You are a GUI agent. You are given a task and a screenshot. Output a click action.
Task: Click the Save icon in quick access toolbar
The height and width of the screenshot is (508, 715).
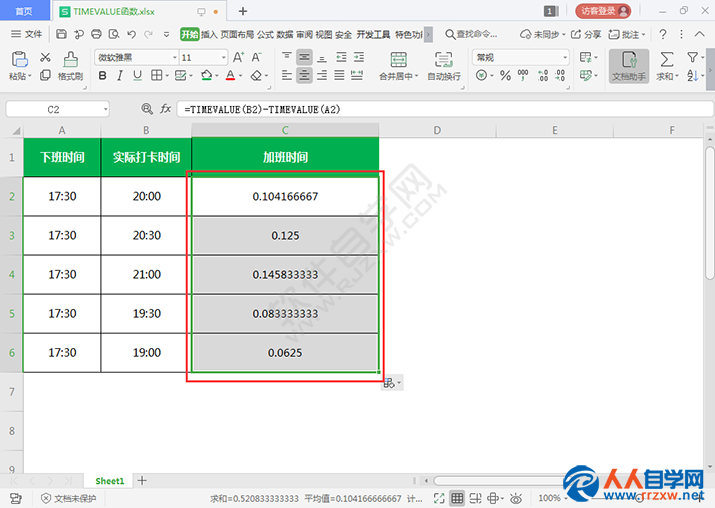(x=62, y=34)
